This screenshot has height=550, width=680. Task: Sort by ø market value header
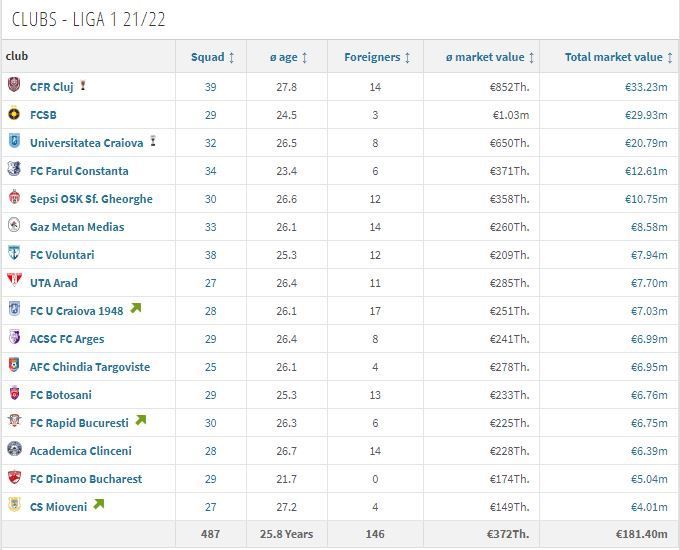[490, 57]
